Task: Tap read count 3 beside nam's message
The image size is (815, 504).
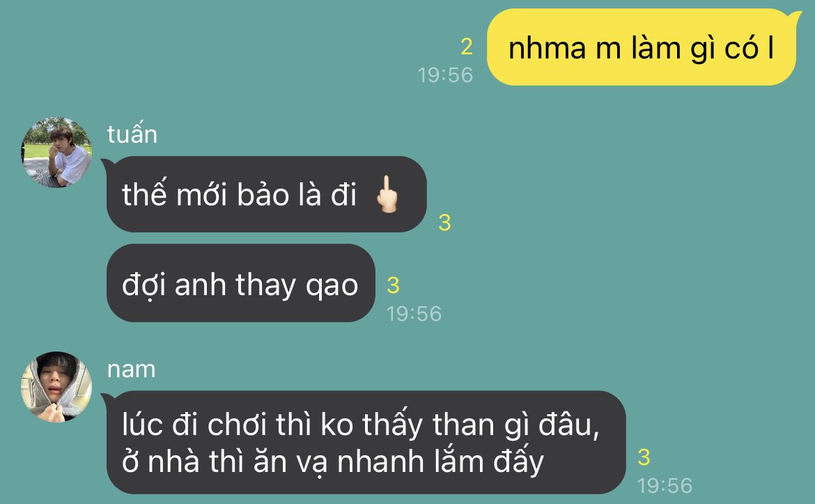Action: [644, 457]
